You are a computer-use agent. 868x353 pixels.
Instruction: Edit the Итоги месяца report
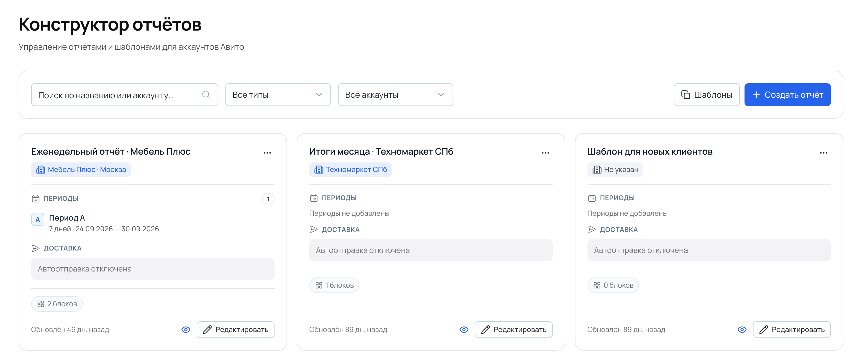coord(513,329)
